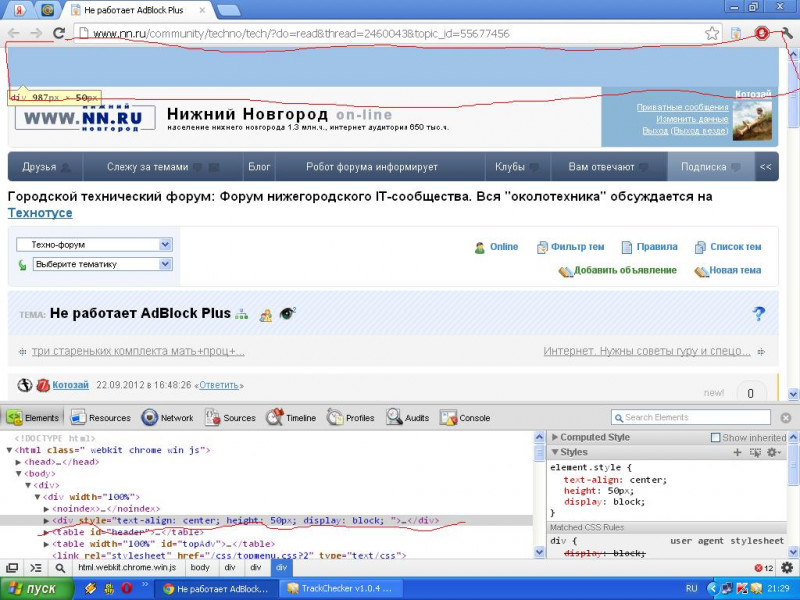Expand the table id="header" node

[46, 532]
